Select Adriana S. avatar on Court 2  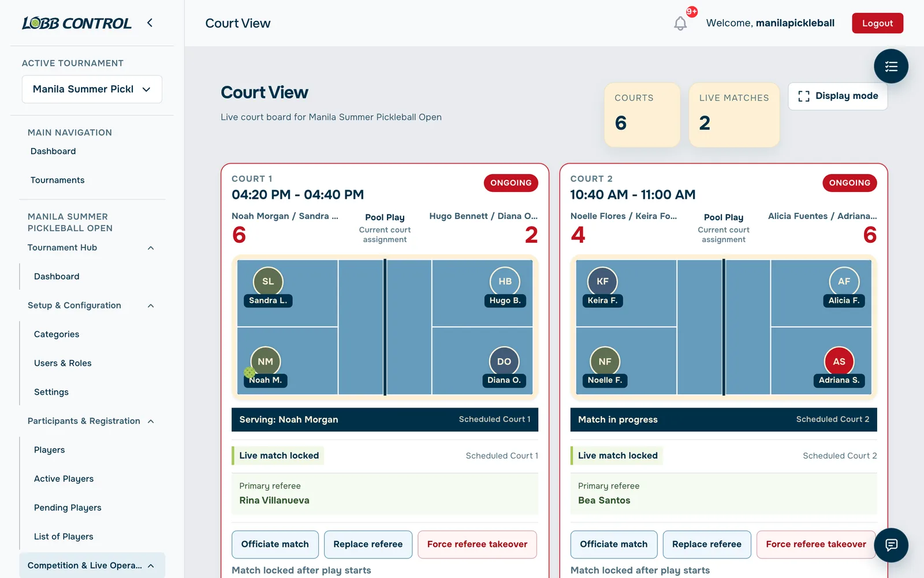point(839,361)
